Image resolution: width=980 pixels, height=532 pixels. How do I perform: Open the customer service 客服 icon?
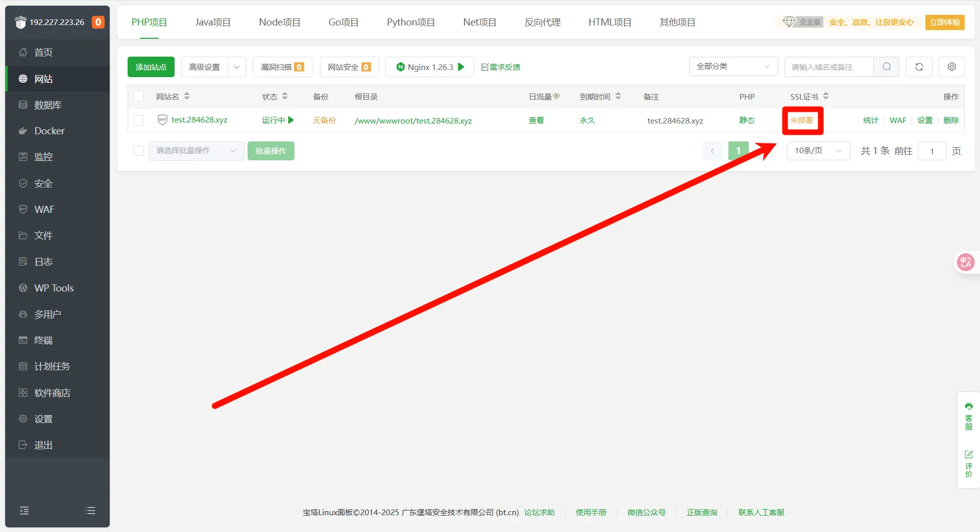(x=968, y=416)
